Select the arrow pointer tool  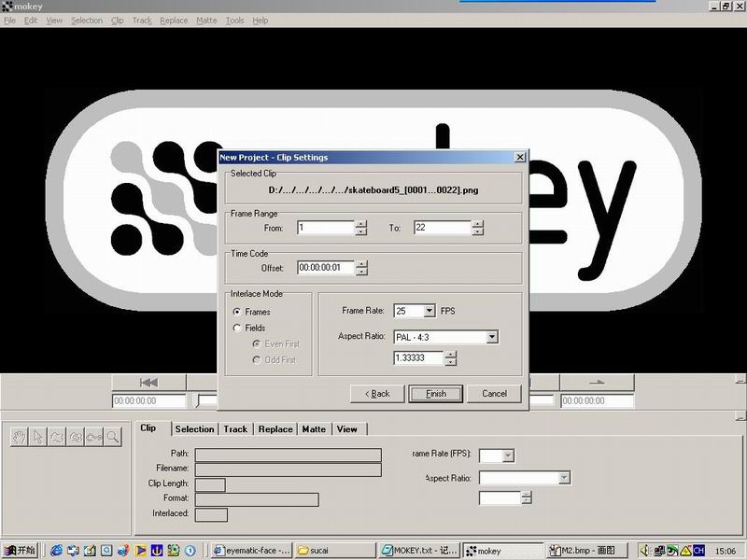(x=38, y=437)
